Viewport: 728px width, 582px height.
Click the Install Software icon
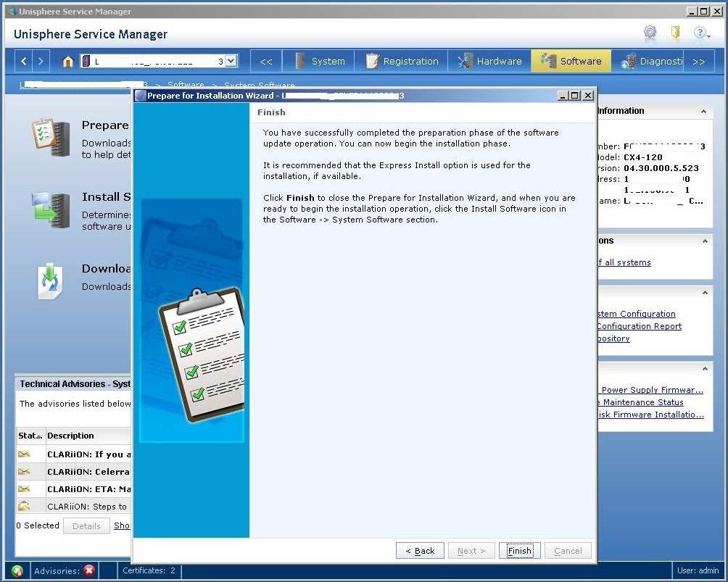coord(51,209)
